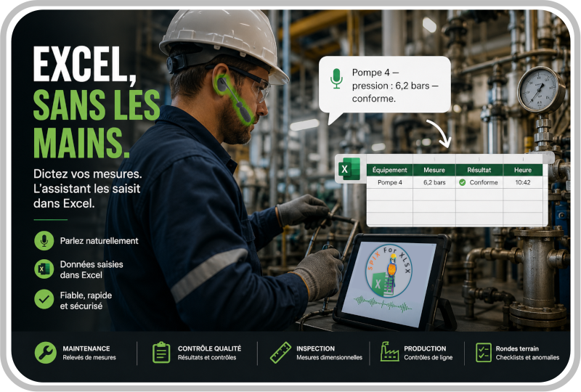Click the CONTRÔLE QUALITÉ heading
Screen dimensions: 581x392
click(x=209, y=348)
